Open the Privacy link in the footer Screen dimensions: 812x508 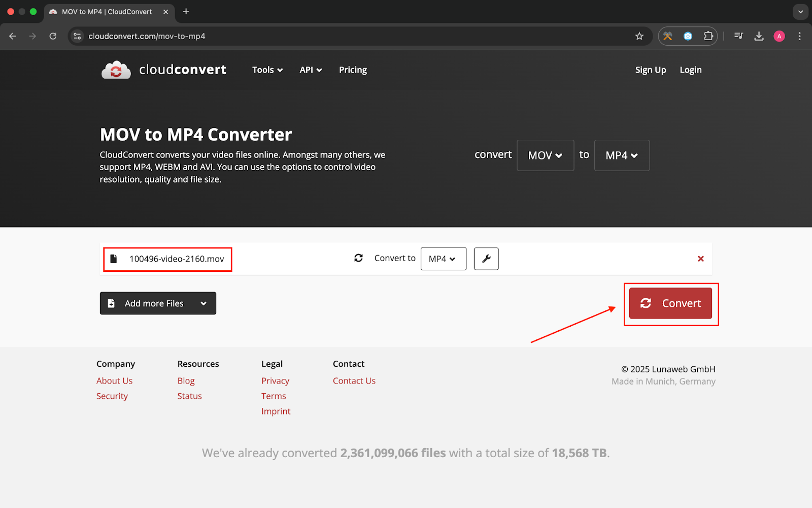[x=275, y=381]
